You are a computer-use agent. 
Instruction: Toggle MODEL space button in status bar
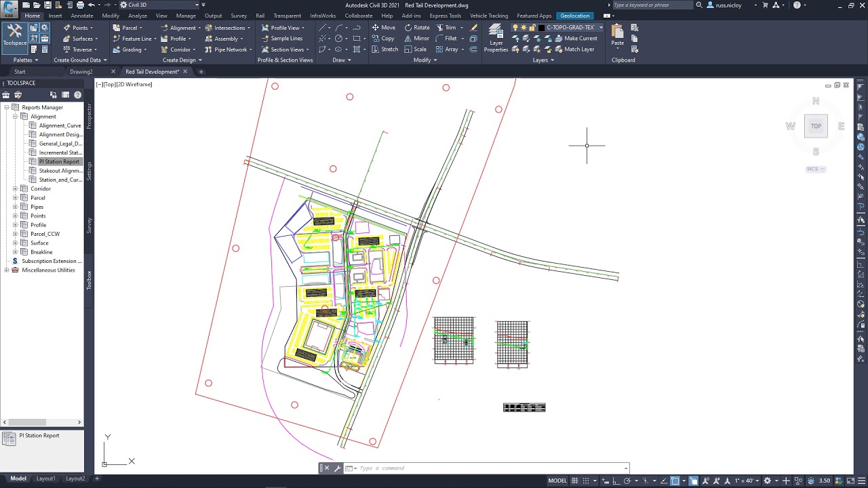(x=557, y=481)
